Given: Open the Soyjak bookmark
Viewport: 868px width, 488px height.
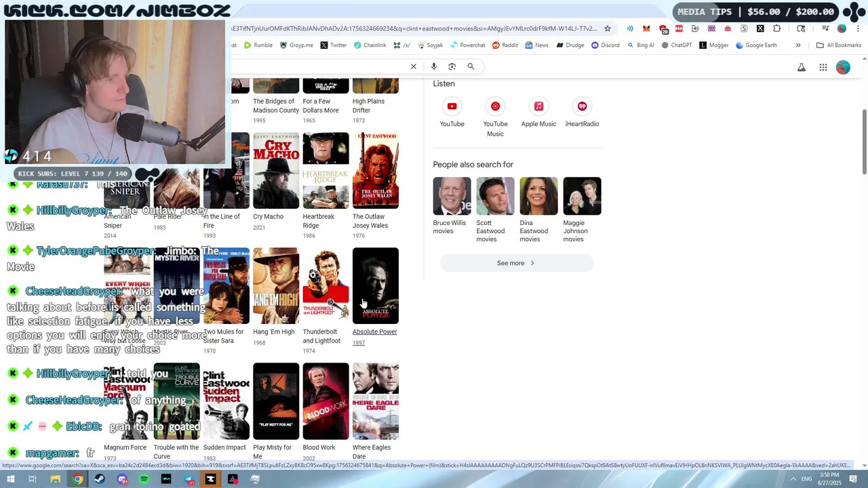Looking at the screenshot, I should [x=430, y=45].
